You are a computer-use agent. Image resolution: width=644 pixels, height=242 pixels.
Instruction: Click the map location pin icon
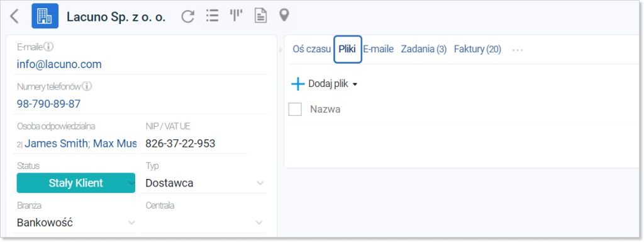pyautogui.click(x=284, y=16)
